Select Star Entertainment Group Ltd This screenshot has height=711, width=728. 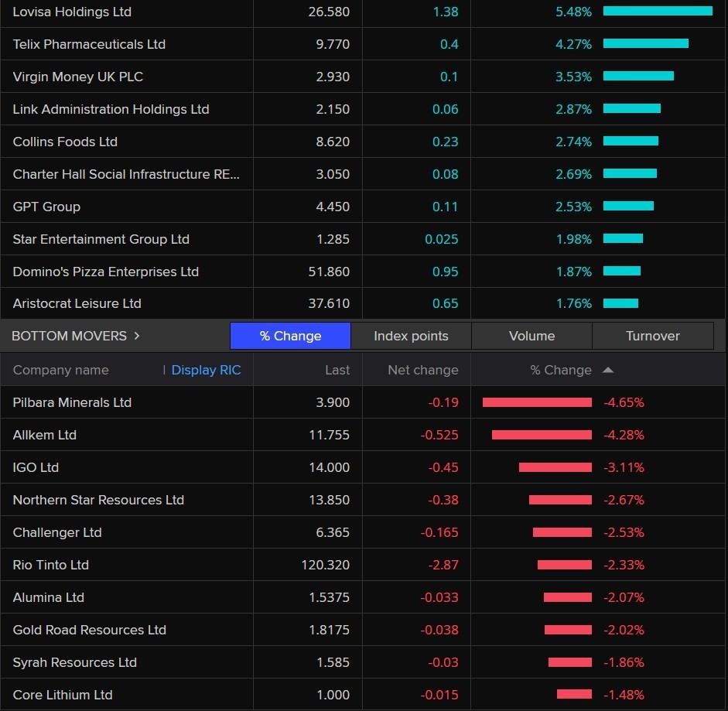click(101, 239)
